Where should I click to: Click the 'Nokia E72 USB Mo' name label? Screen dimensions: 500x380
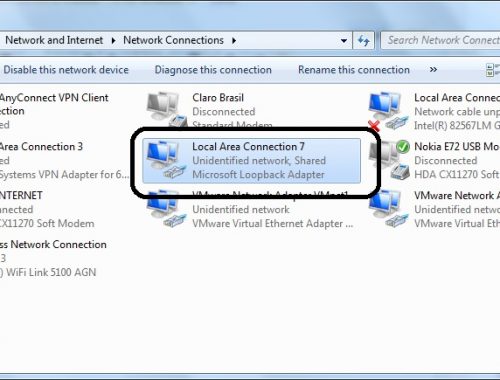[x=457, y=146]
